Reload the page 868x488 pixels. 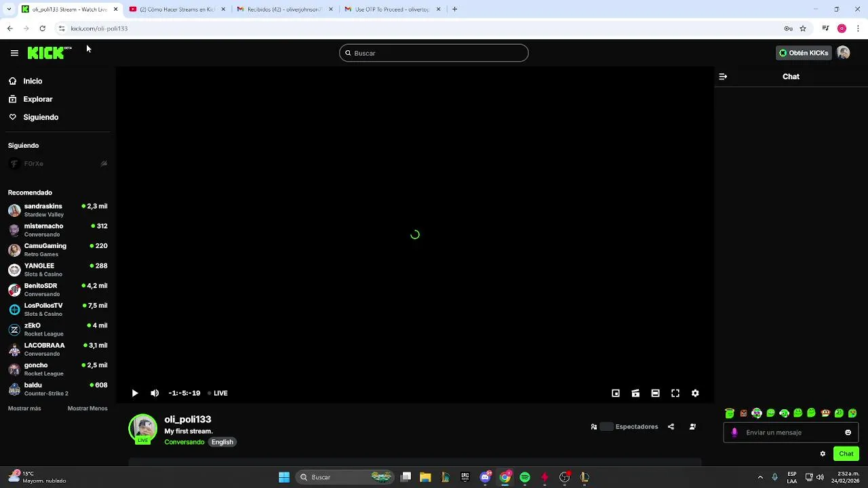click(x=42, y=28)
